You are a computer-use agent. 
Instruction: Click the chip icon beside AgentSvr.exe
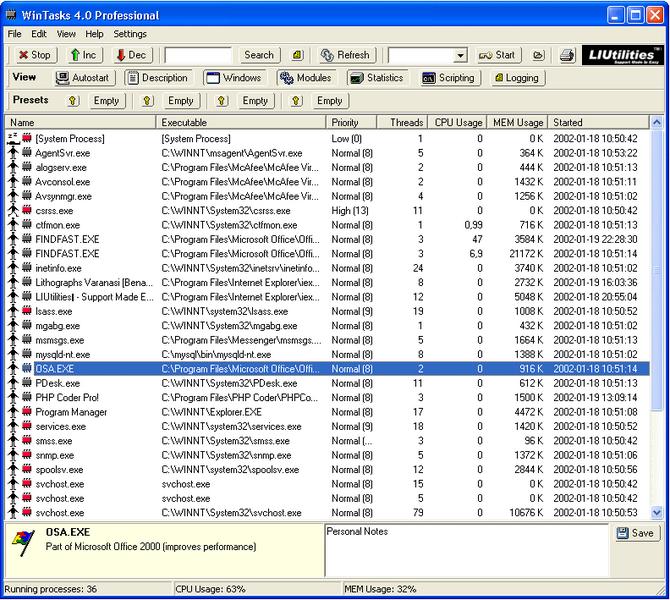point(27,153)
